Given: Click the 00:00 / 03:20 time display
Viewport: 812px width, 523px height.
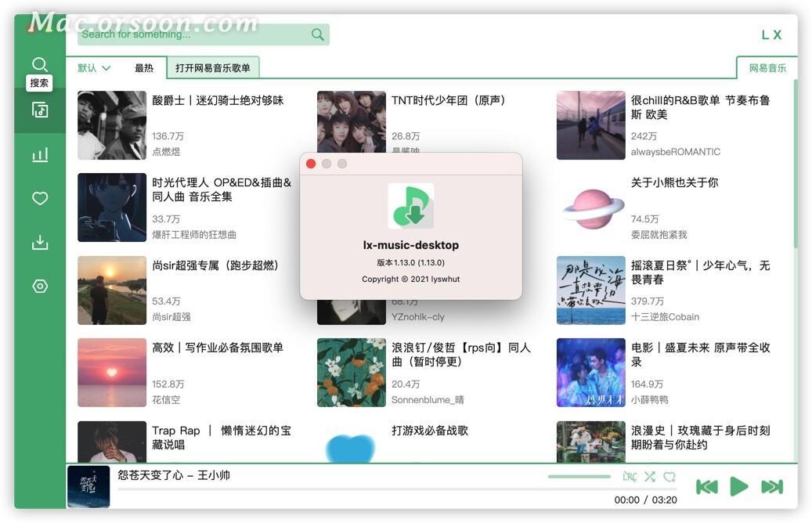Looking at the screenshot, I should click(645, 500).
